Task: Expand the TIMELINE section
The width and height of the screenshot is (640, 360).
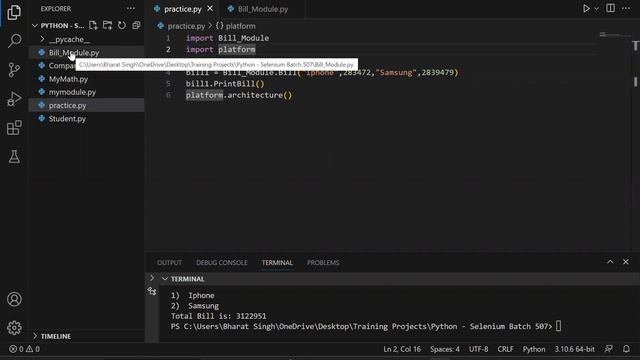Action: click(x=56, y=336)
